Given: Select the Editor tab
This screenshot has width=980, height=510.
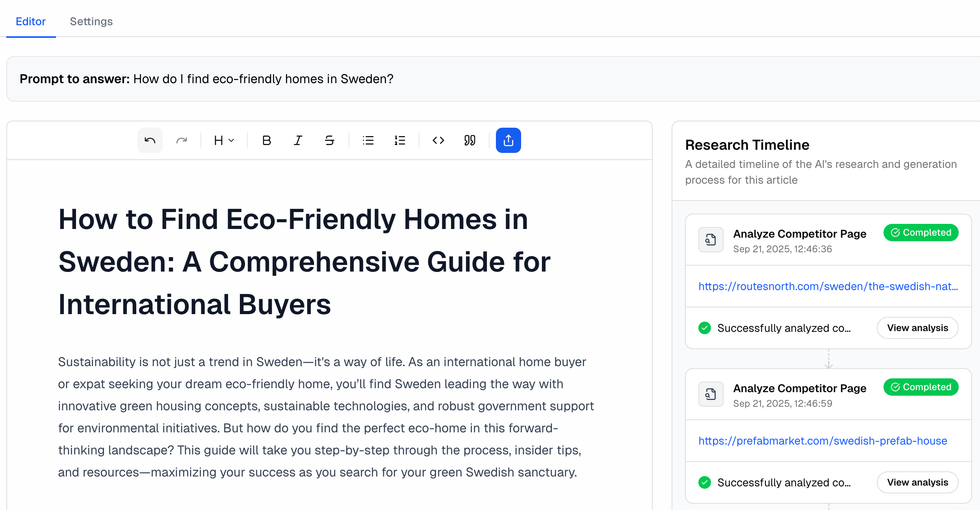Looking at the screenshot, I should tap(31, 21).
